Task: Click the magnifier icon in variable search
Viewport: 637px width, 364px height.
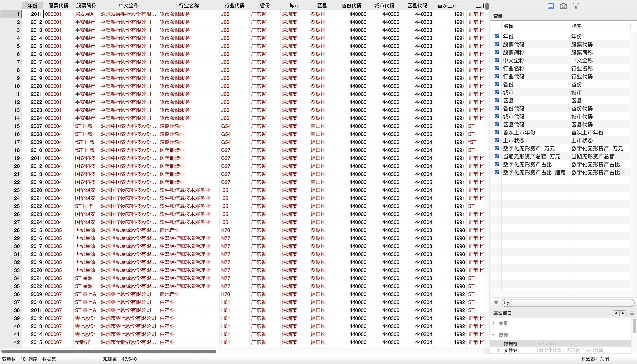Action: [x=506, y=303]
